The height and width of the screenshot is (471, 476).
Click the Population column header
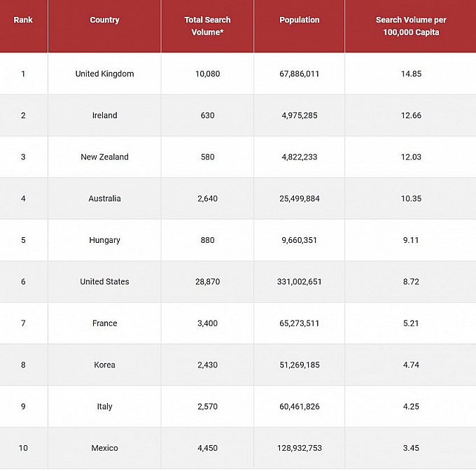tap(299, 20)
